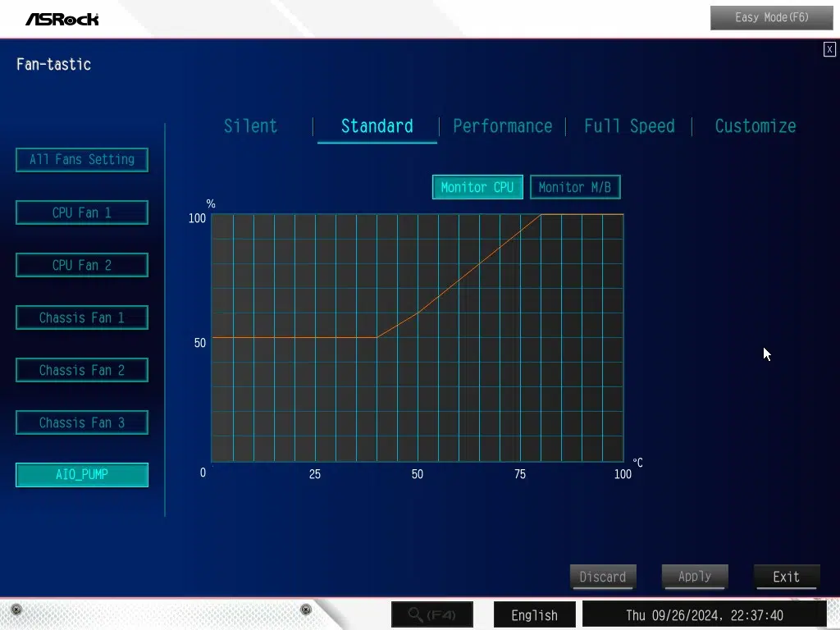Switch to Full Speed mode
The height and width of the screenshot is (630, 840).
pyautogui.click(x=629, y=126)
